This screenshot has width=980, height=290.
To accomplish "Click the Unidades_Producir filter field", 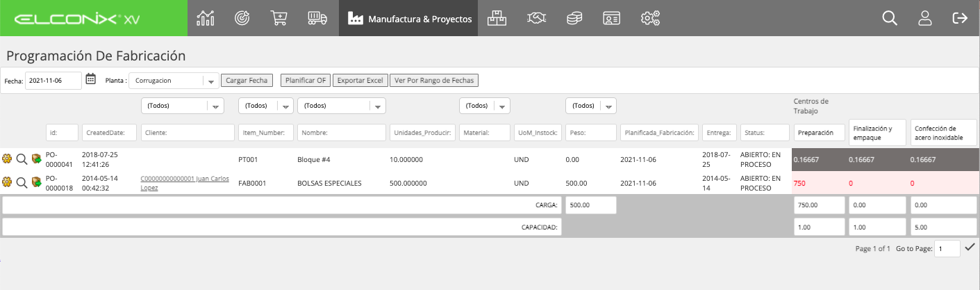I will (423, 132).
